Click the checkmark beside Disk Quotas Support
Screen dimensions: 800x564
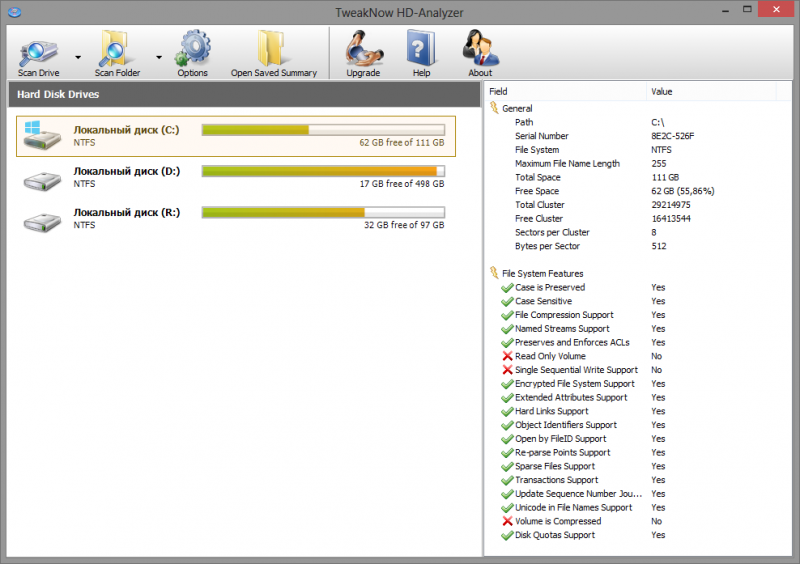(507, 535)
